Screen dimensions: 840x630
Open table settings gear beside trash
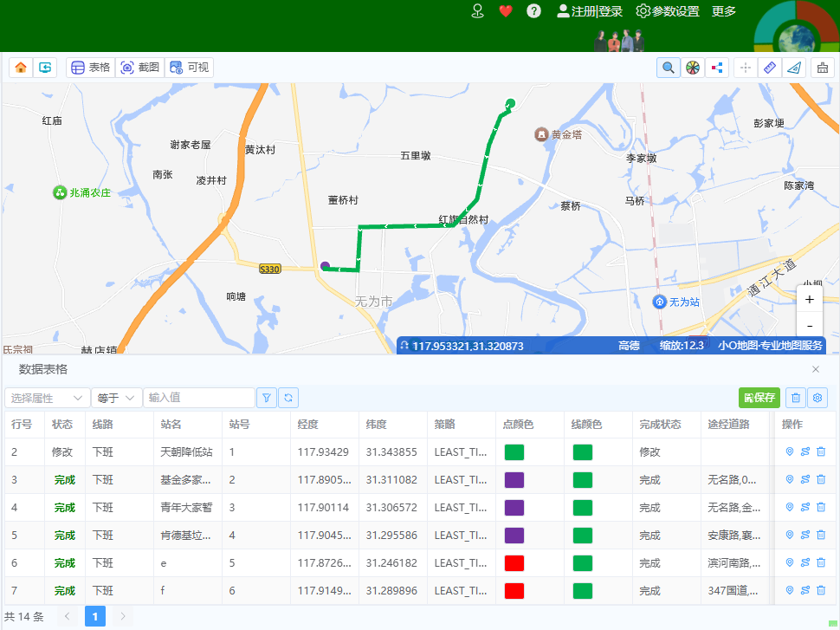click(817, 398)
